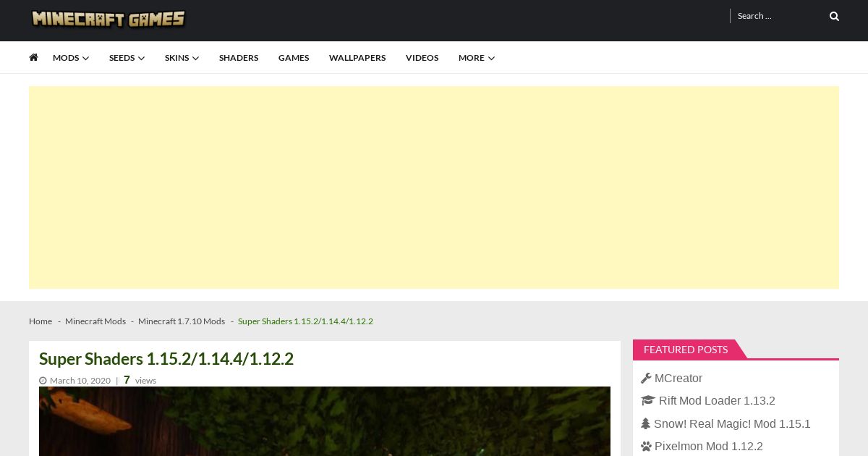
Task: Click Super Shaders breadcrumb text
Action: coord(305,321)
